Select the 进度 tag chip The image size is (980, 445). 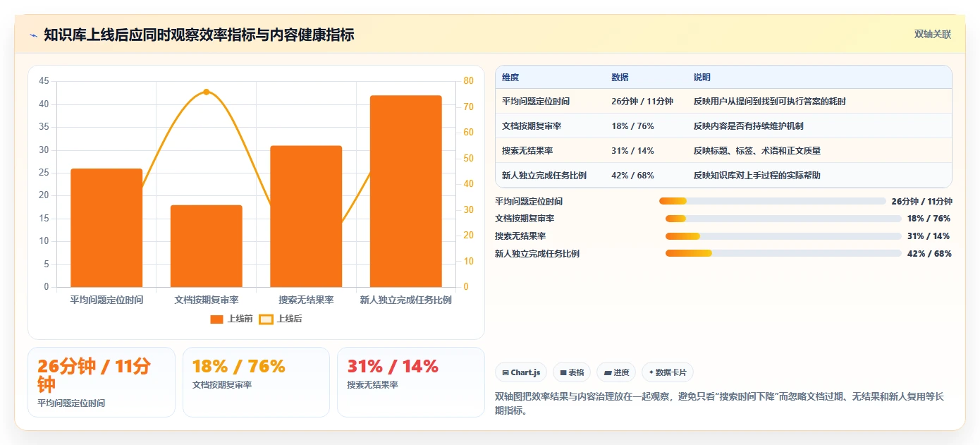[616, 372]
